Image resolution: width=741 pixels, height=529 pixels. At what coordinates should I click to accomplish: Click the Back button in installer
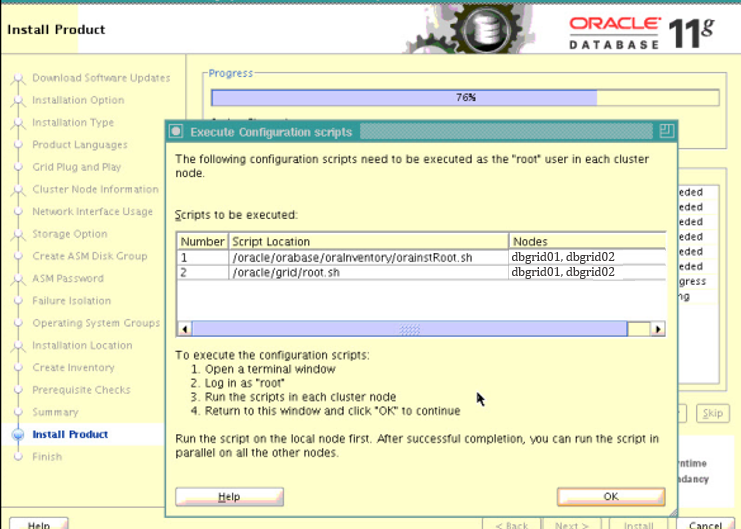512,524
